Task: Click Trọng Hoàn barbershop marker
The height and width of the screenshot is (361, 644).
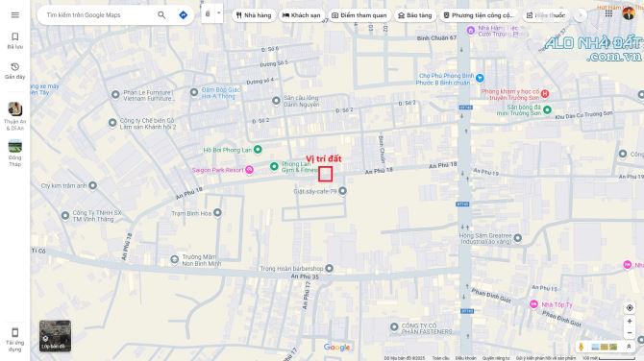Action: 329,268
